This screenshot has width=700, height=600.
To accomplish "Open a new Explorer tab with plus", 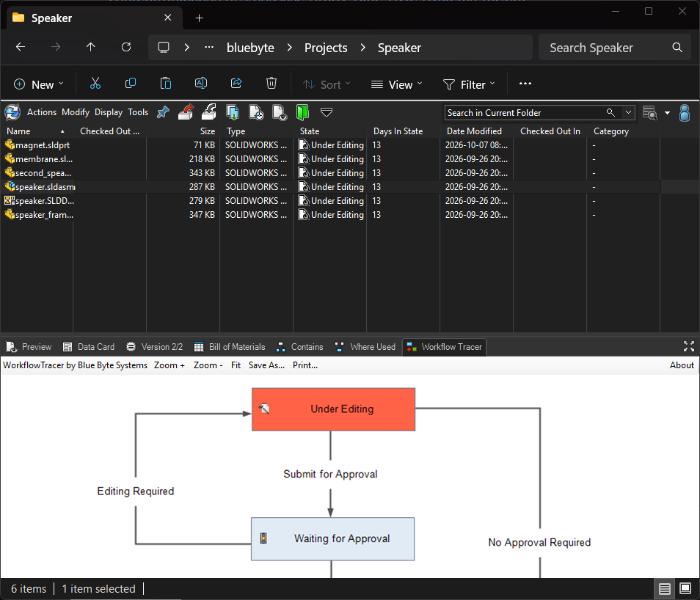I will [x=199, y=18].
